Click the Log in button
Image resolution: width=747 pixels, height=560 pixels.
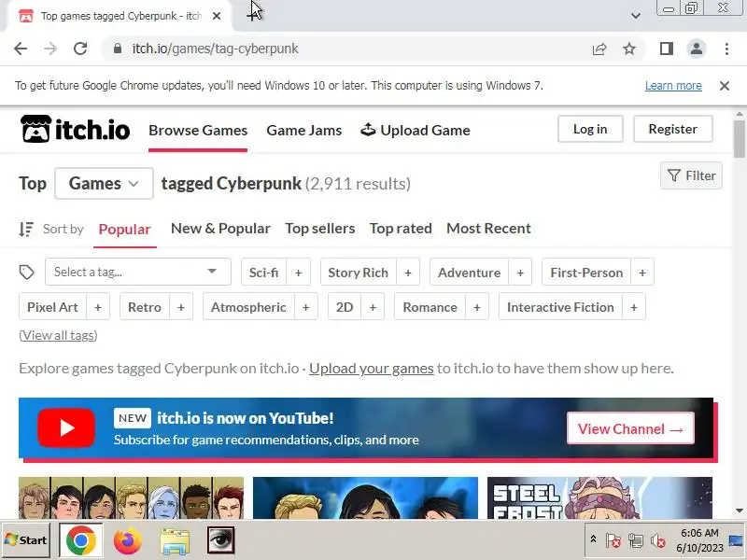click(x=590, y=129)
